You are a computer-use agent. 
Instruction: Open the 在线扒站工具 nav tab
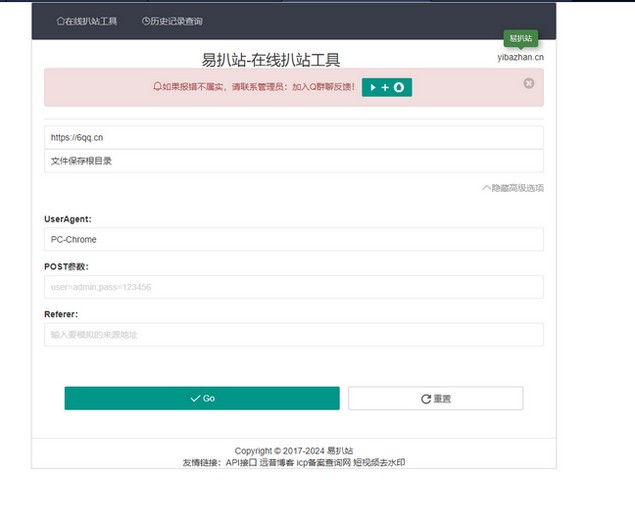coord(87,21)
